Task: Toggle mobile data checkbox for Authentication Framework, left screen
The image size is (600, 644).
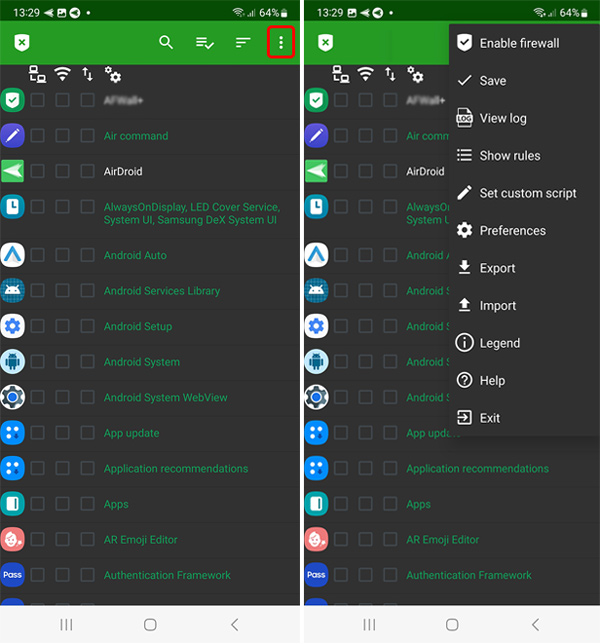Action: (87, 575)
